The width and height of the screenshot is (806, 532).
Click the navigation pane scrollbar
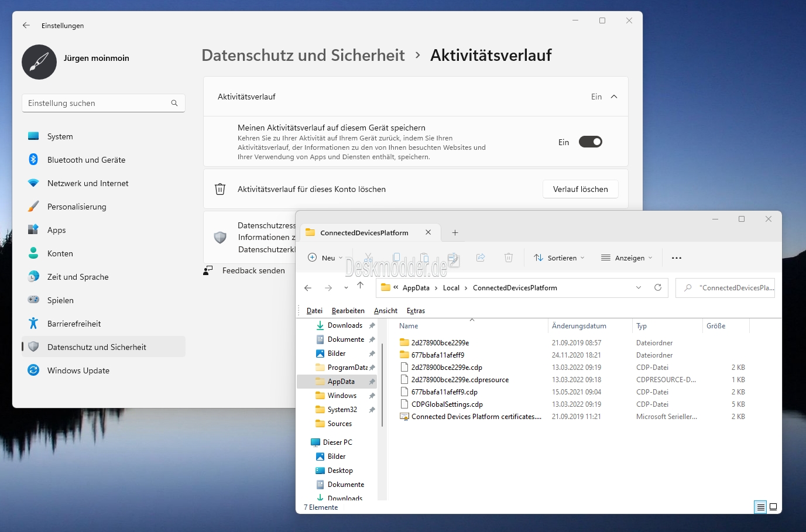tap(382, 386)
